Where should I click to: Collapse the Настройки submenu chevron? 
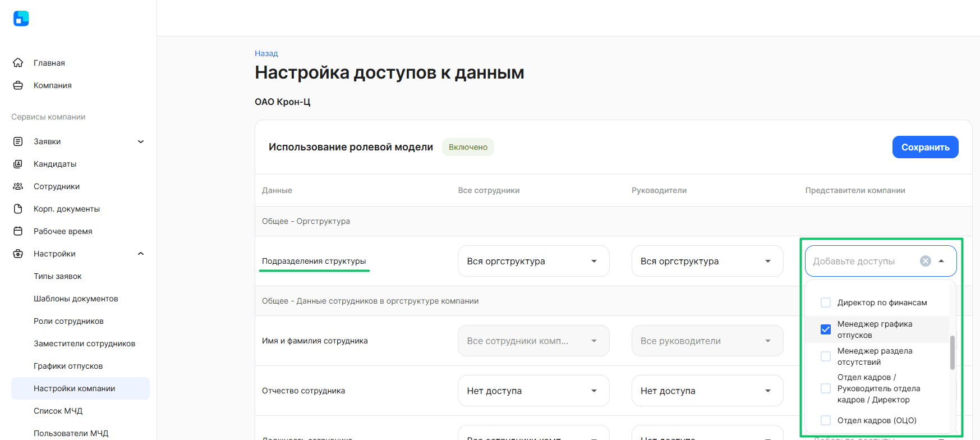point(141,254)
